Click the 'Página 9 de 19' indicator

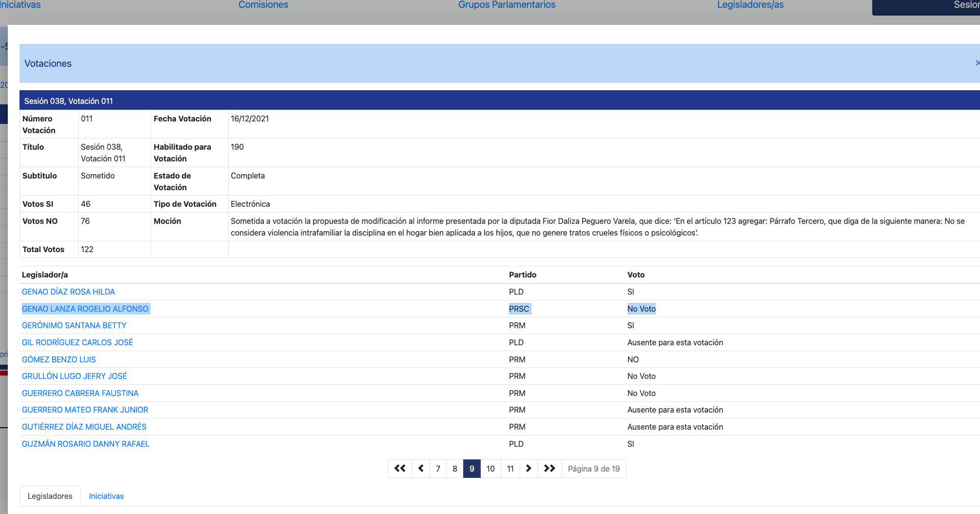tap(594, 469)
